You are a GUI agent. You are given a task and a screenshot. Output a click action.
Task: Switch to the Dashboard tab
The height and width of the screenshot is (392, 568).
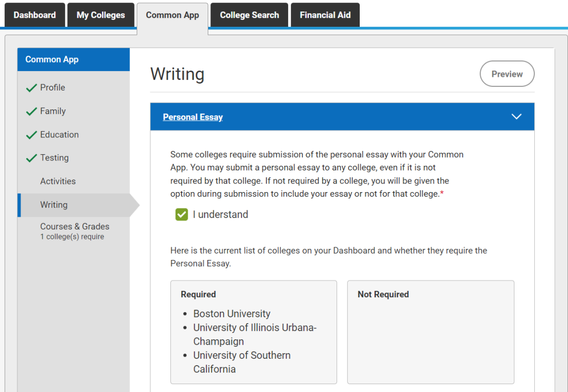tap(34, 15)
